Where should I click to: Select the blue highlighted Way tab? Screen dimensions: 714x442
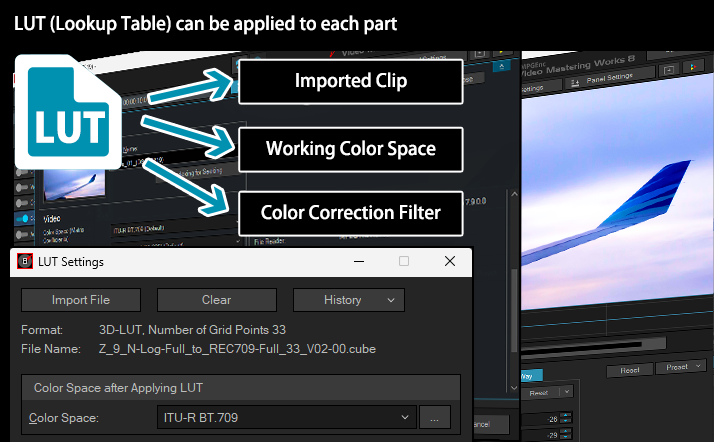pyautogui.click(x=532, y=376)
